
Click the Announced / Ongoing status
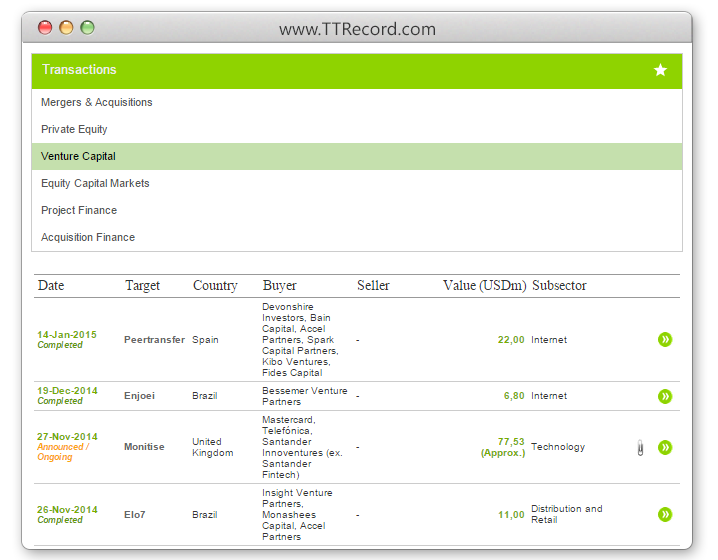[x=63, y=452]
